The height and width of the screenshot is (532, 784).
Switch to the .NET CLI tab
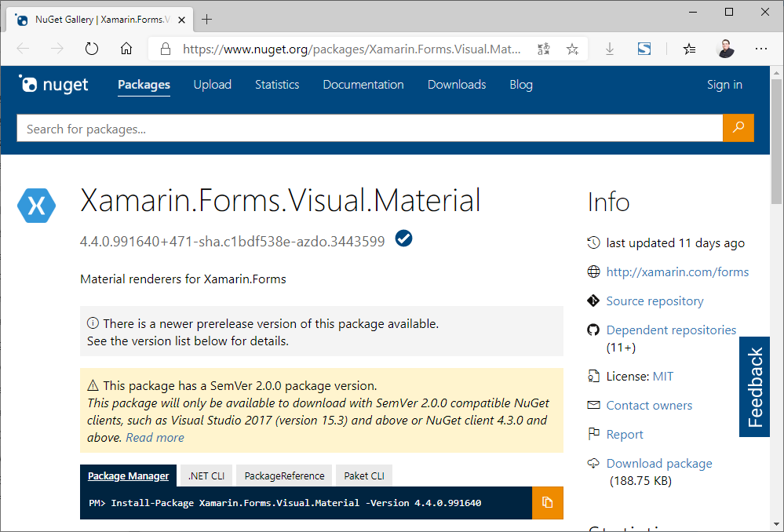pyautogui.click(x=206, y=476)
